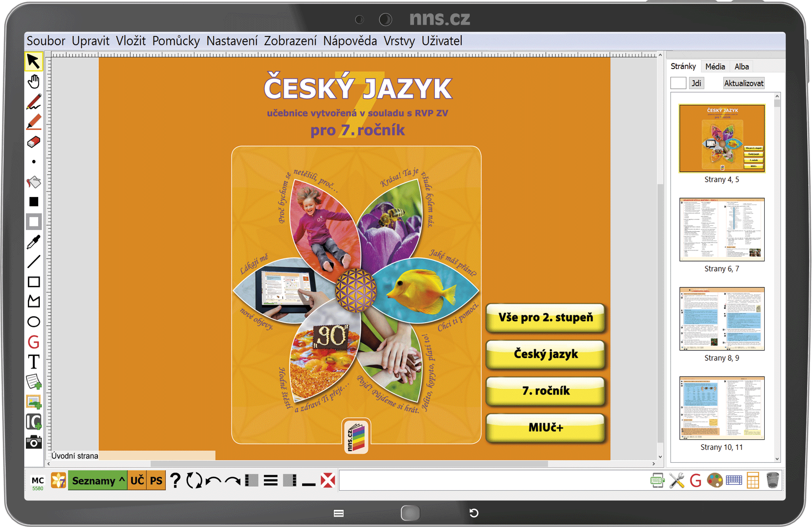
Task: Click the Aktualizovat button
Action: [x=743, y=83]
